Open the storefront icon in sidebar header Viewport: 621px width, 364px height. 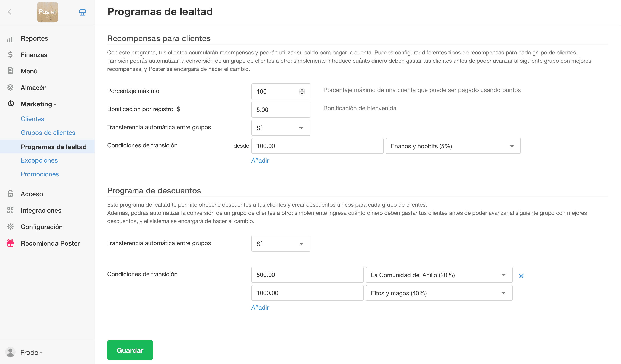click(x=83, y=12)
